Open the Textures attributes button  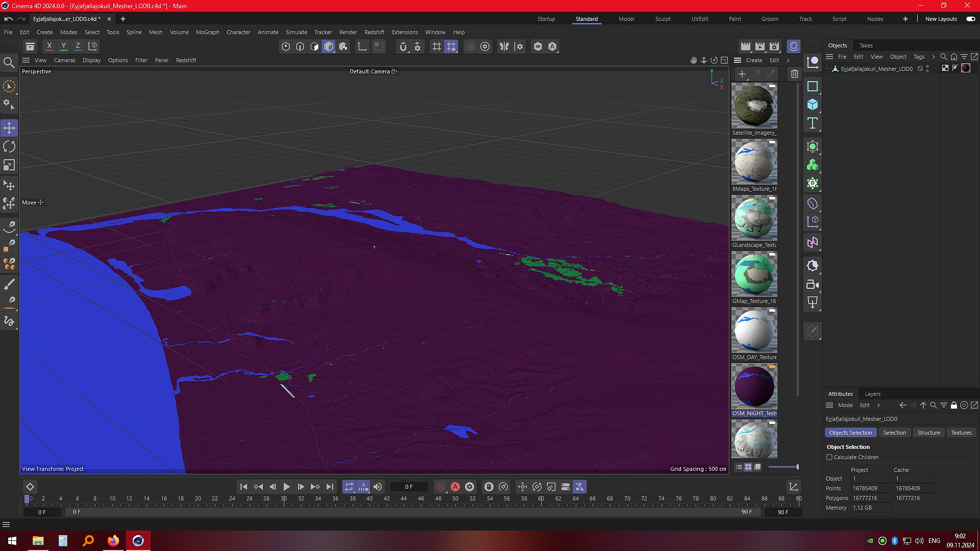pyautogui.click(x=961, y=433)
